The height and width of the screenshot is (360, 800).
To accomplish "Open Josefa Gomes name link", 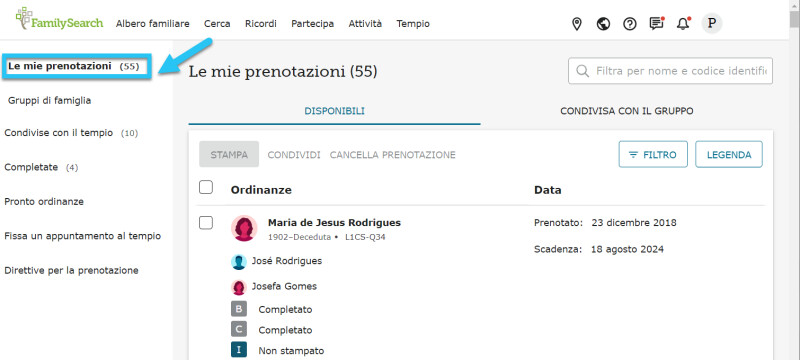I will 284,286.
